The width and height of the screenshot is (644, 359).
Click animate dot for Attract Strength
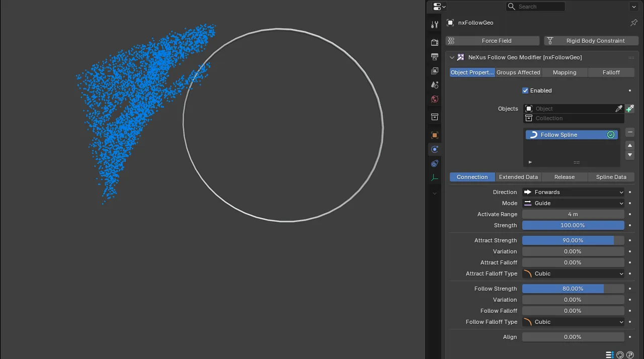point(630,240)
